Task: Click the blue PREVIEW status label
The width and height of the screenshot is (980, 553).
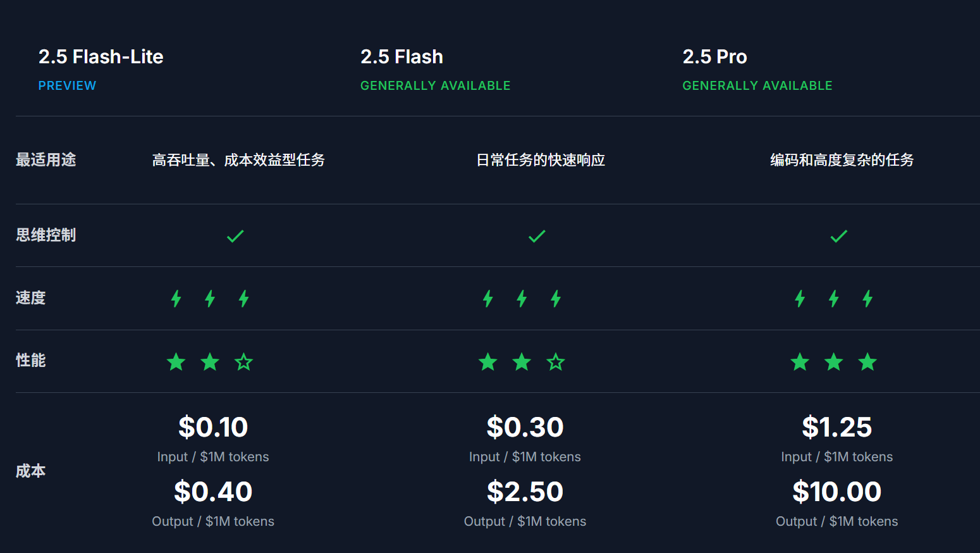Action: pyautogui.click(x=67, y=85)
